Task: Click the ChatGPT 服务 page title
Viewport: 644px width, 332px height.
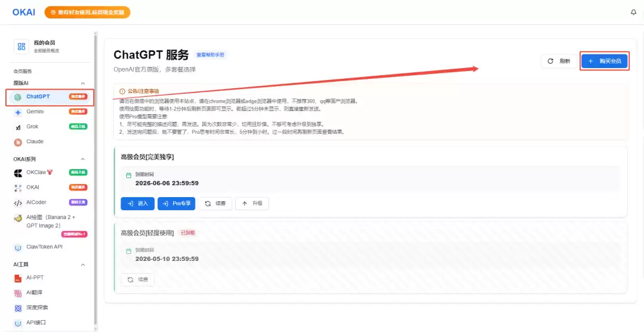Action: point(151,55)
